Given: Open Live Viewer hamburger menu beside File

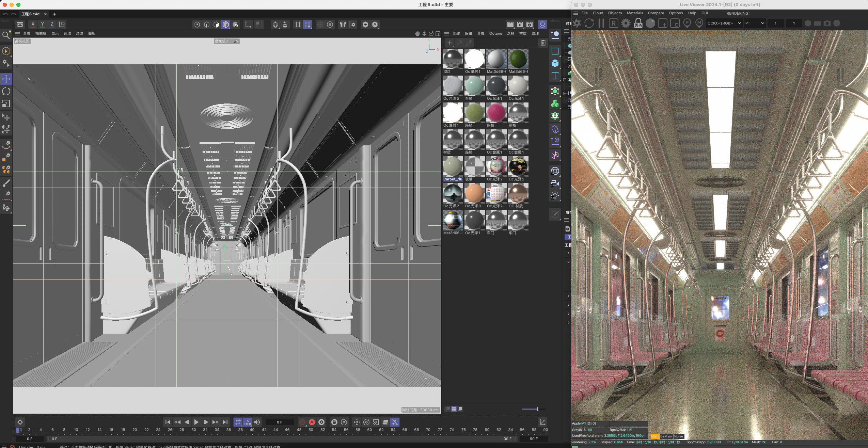Looking at the screenshot, I should click(575, 13).
